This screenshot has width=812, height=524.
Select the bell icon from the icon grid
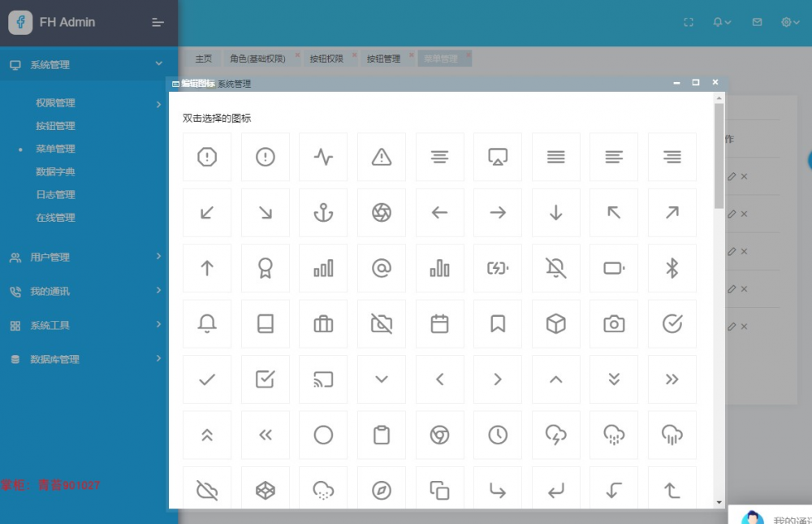(207, 323)
